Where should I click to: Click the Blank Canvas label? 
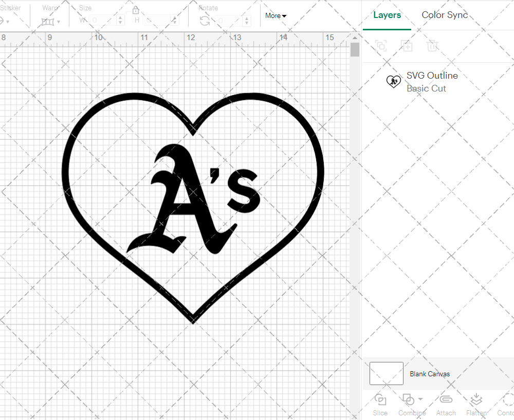tap(430, 374)
